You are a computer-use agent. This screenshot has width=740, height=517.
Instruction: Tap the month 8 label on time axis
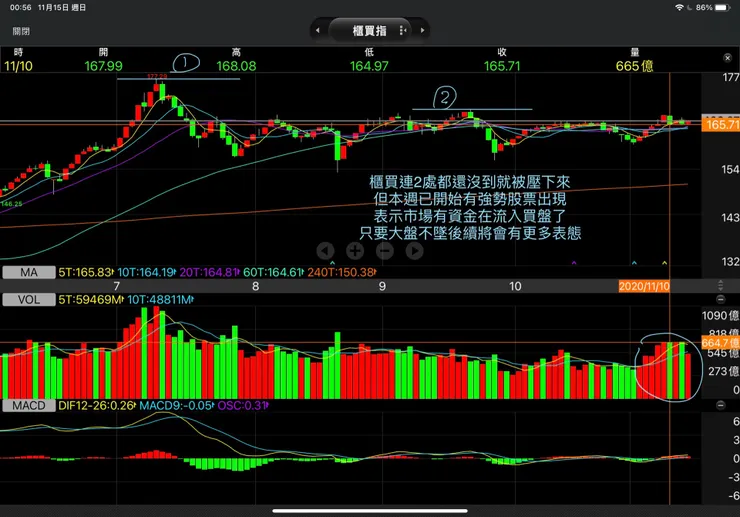[x=255, y=286]
